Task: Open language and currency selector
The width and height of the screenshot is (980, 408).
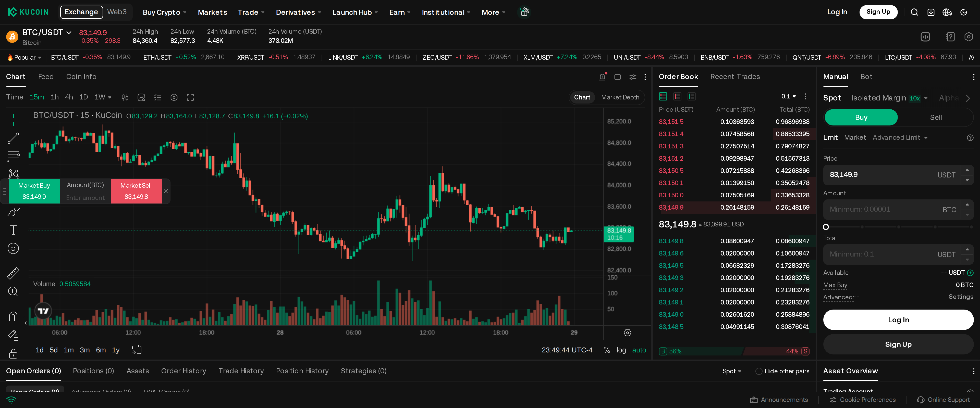Action: pos(947,12)
